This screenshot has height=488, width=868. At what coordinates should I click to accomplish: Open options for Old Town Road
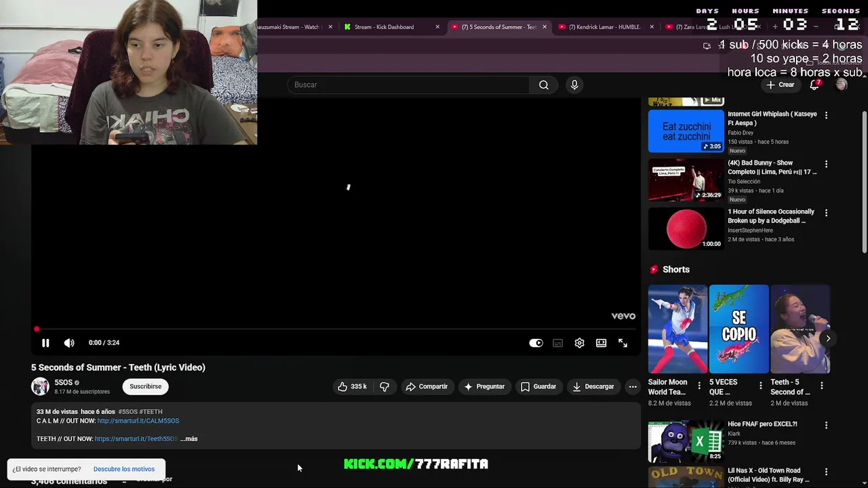click(x=826, y=472)
